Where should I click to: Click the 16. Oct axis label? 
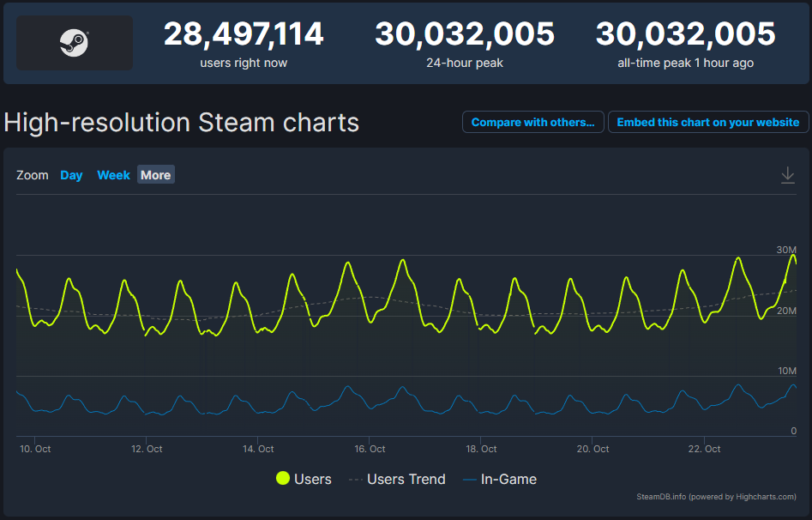coord(370,449)
